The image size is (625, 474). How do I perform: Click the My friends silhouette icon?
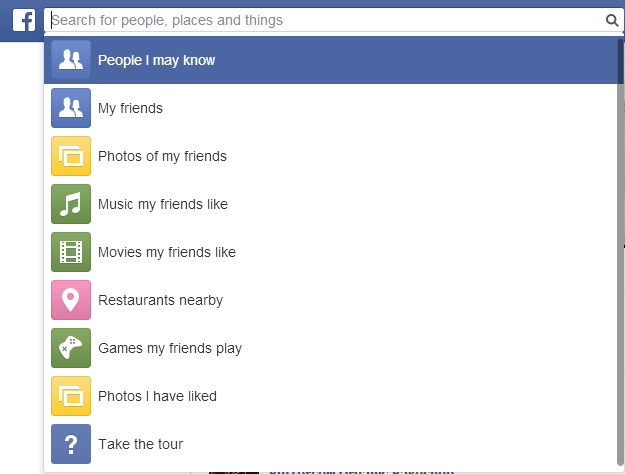click(x=71, y=108)
